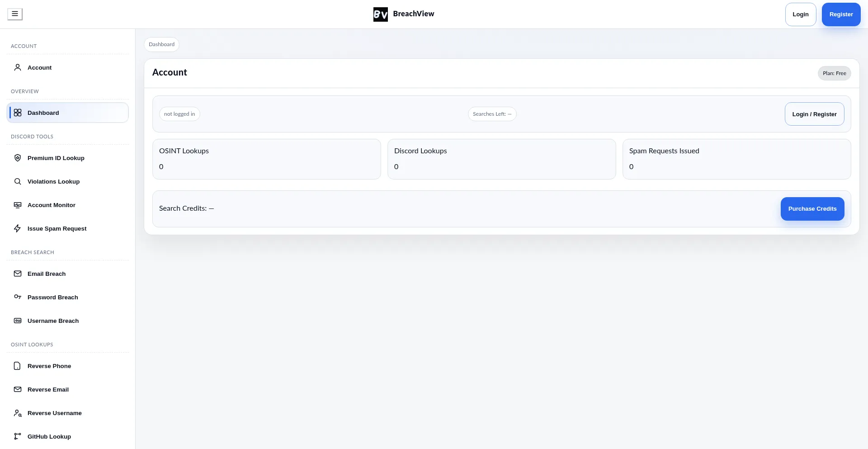Click Purchase Credits button
This screenshot has height=449, width=868.
click(x=812, y=209)
